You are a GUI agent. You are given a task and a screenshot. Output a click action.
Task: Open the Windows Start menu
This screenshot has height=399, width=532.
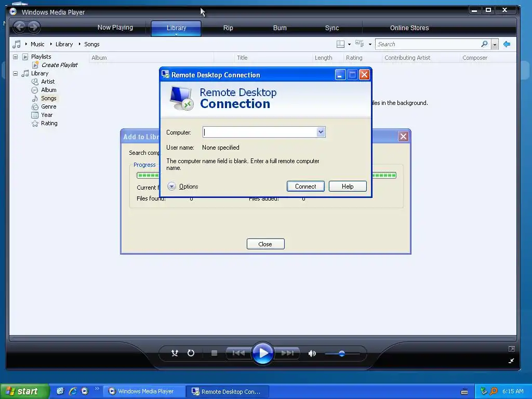24,391
